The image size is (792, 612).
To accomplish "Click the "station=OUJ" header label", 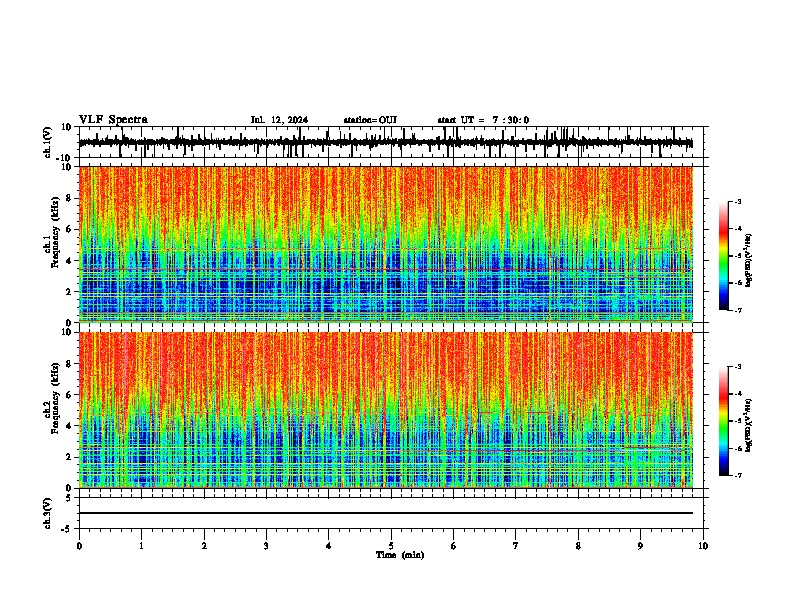I will (370, 120).
